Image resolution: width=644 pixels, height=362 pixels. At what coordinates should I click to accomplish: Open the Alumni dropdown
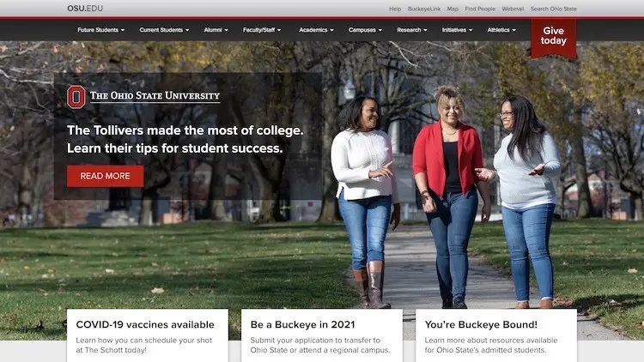216,30
